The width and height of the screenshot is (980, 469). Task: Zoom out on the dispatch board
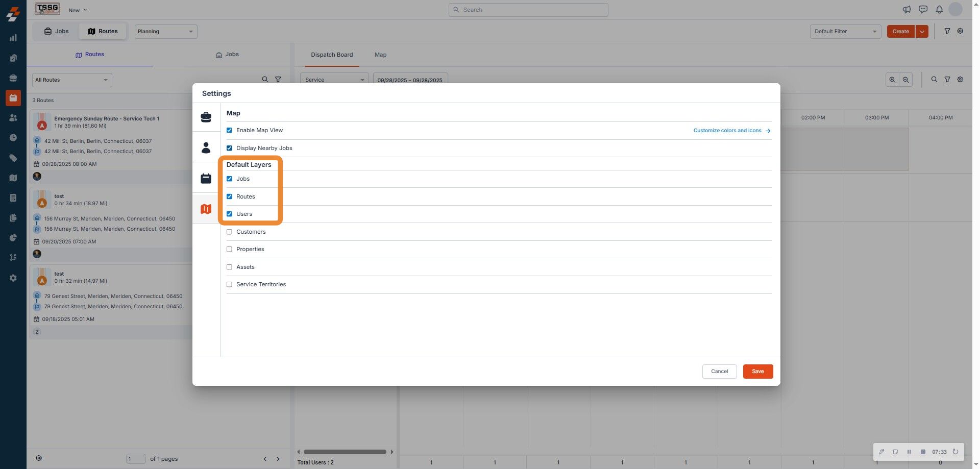coord(905,80)
